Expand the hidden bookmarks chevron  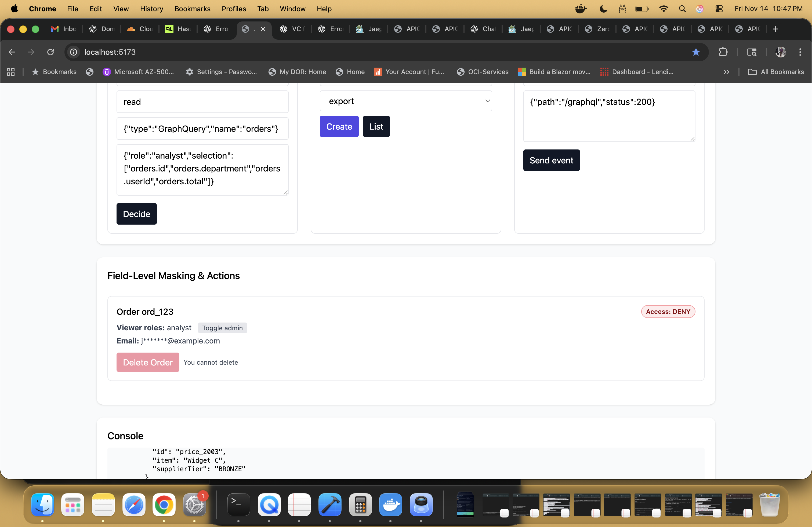point(726,72)
